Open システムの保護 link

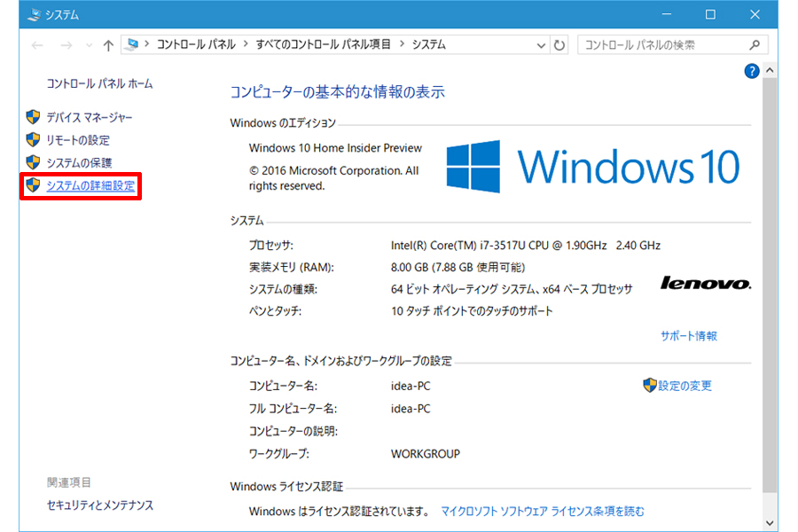click(80, 163)
